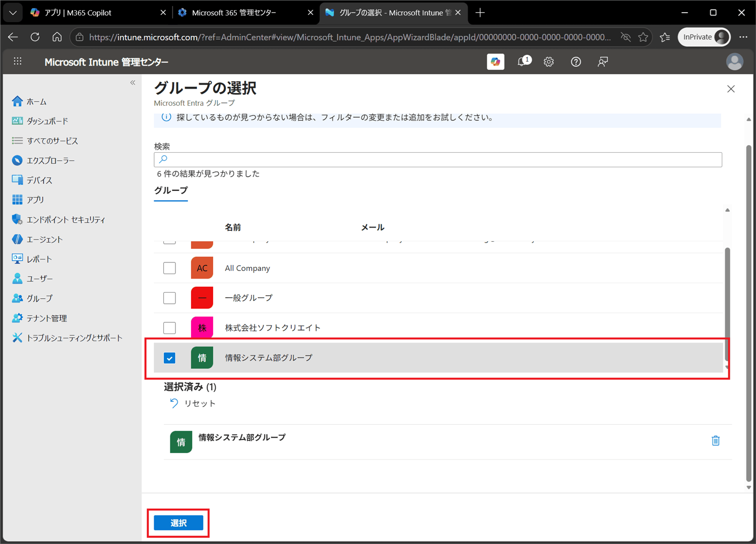
Task: Click the リセット undo icon
Action: coord(174,403)
